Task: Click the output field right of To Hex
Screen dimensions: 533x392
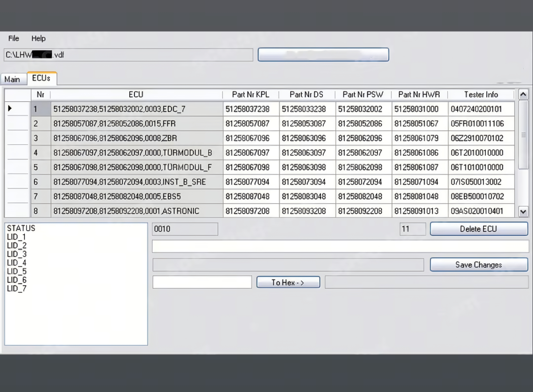Action: [x=427, y=282]
